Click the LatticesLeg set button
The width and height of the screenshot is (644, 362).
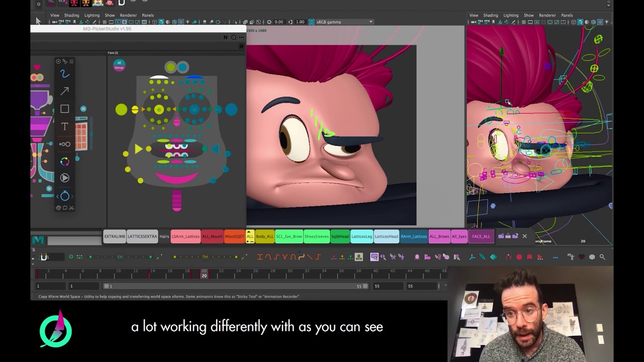(x=362, y=236)
